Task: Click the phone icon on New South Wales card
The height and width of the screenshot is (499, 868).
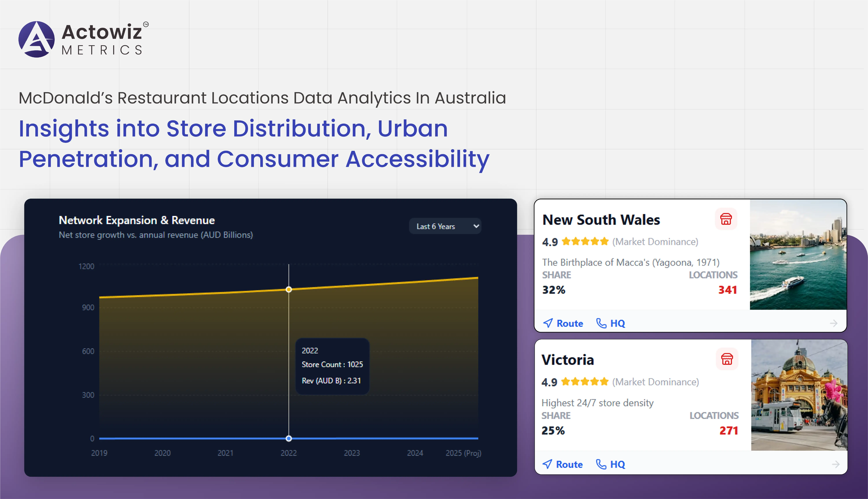Action: point(601,323)
